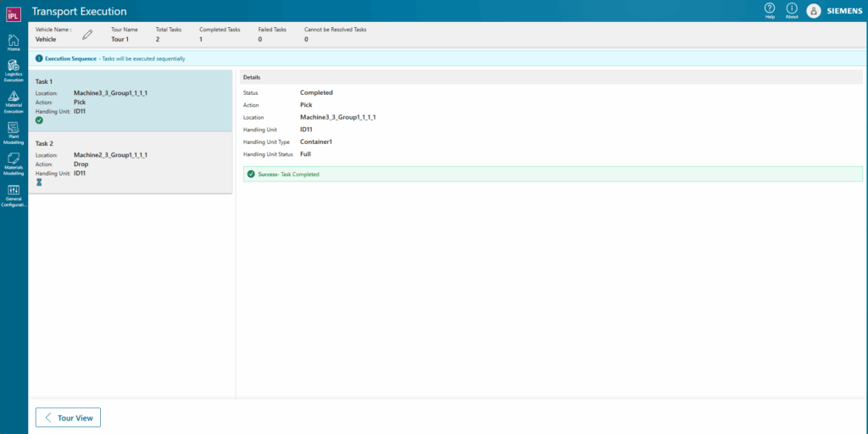Select the Task 2 card
Image resolution: width=868 pixels, height=434 pixels.
tap(131, 162)
